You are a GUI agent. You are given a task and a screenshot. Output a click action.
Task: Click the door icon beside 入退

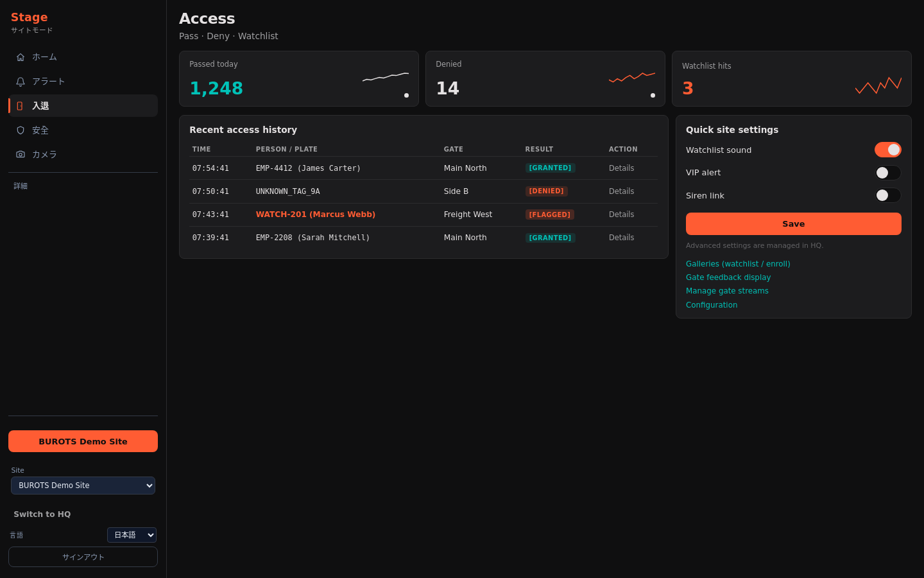click(x=21, y=106)
